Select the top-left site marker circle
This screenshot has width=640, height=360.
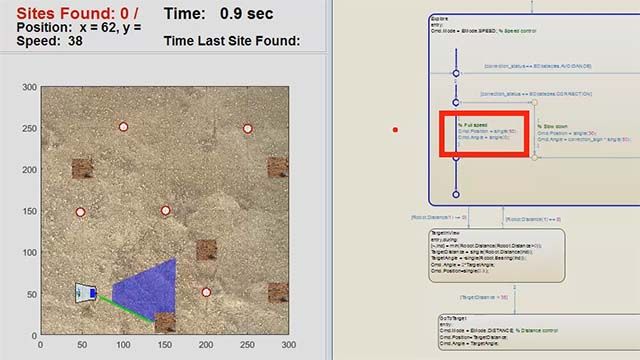(x=123, y=127)
